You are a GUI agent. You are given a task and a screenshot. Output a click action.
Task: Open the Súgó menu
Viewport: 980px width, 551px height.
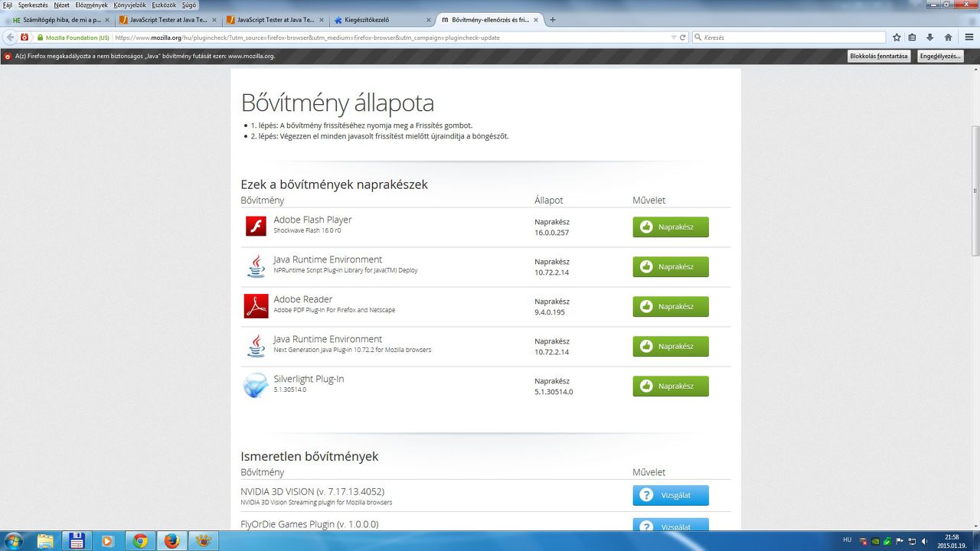(x=189, y=5)
